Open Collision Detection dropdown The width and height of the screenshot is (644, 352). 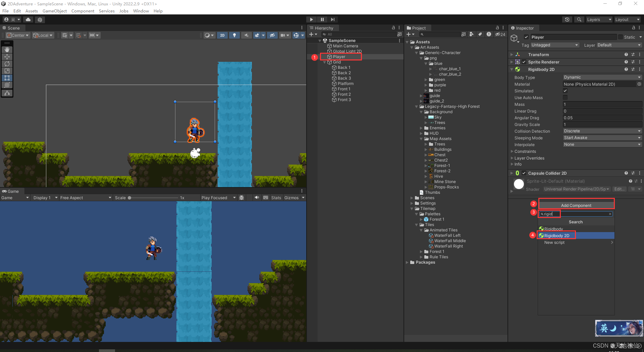coord(602,131)
